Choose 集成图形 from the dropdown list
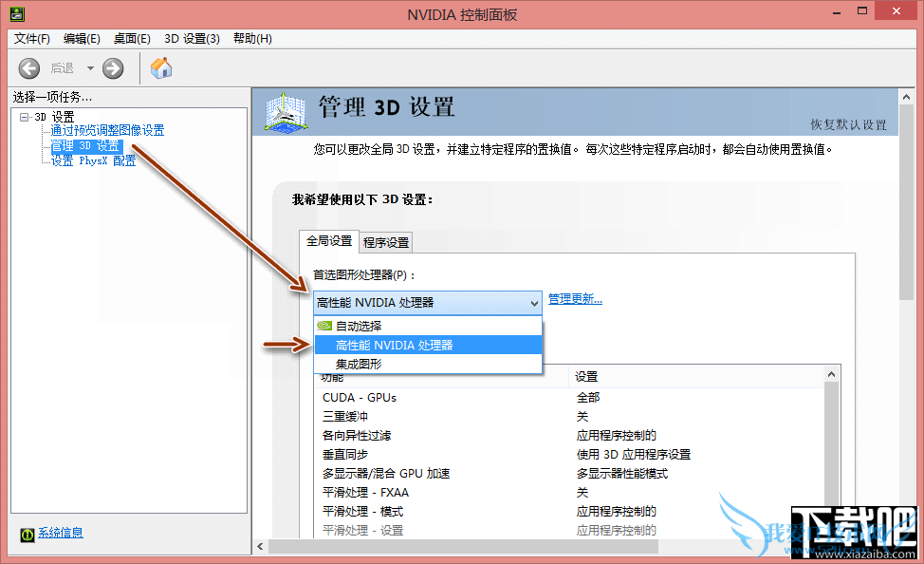The width and height of the screenshot is (924, 564). click(x=429, y=364)
